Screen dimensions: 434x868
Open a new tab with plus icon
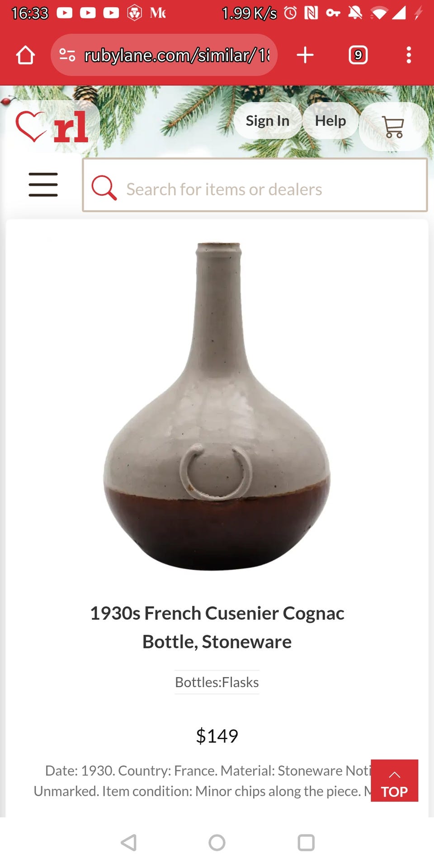pos(305,55)
